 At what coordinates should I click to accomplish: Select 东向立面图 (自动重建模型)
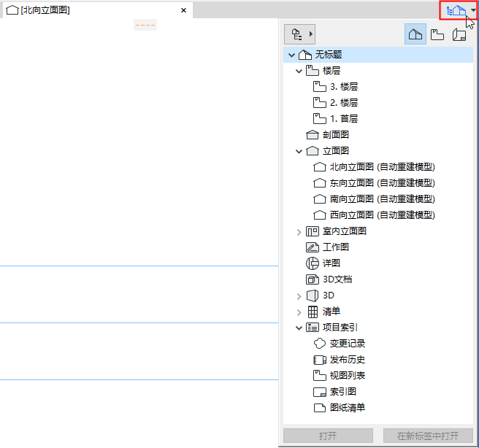click(x=383, y=183)
